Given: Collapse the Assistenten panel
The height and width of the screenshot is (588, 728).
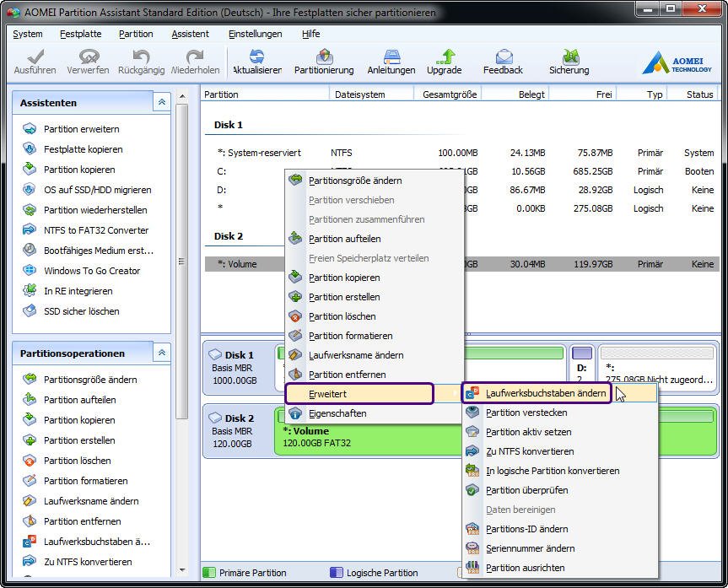Looking at the screenshot, I should pyautogui.click(x=162, y=102).
